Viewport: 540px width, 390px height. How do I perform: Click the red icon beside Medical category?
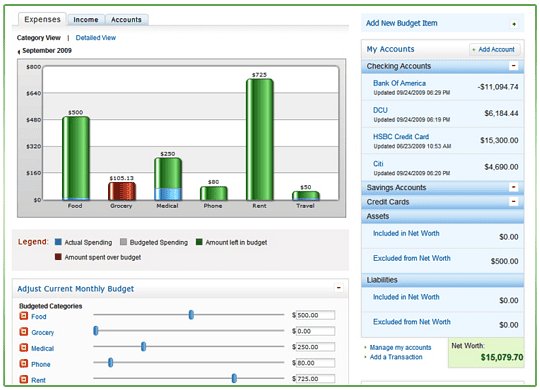coord(23,347)
